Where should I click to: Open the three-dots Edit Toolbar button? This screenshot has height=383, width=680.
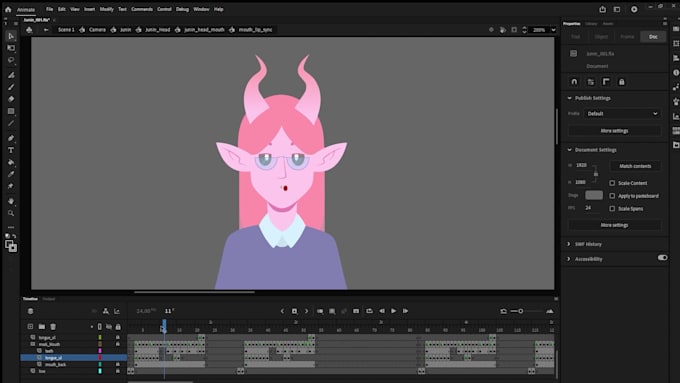tap(11, 227)
